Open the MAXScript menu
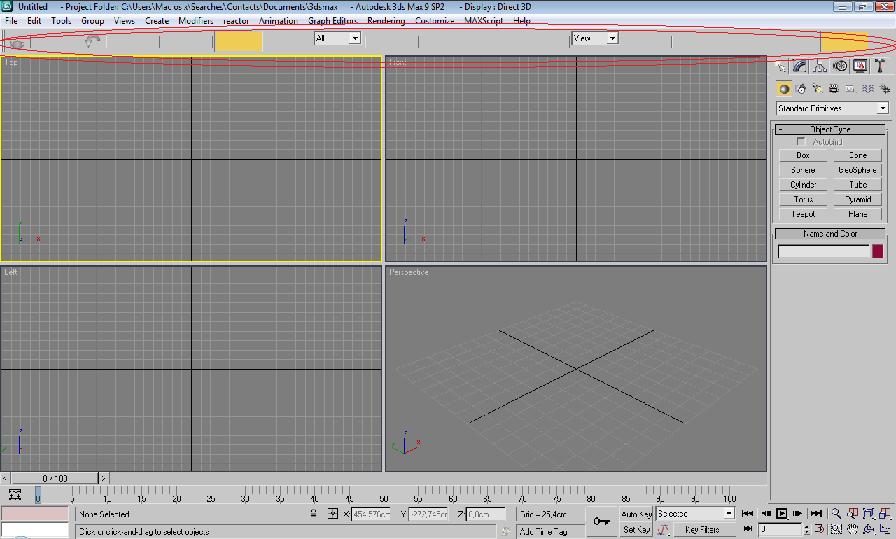Image resolution: width=896 pixels, height=539 pixels. (483, 21)
